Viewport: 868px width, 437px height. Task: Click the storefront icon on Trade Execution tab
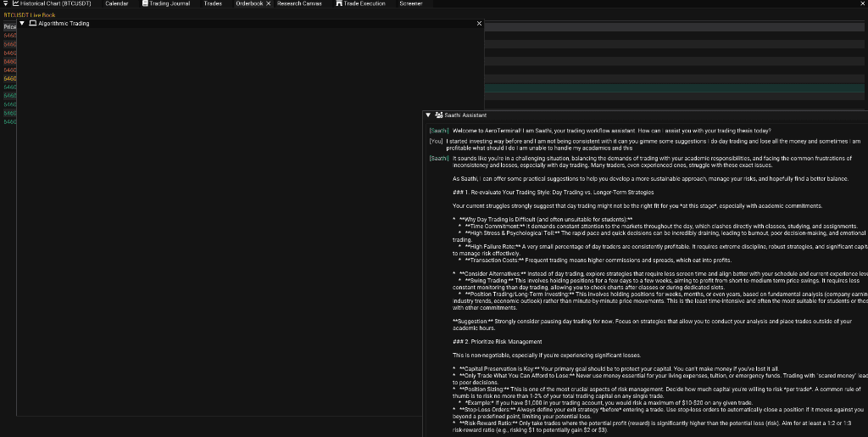coord(339,3)
